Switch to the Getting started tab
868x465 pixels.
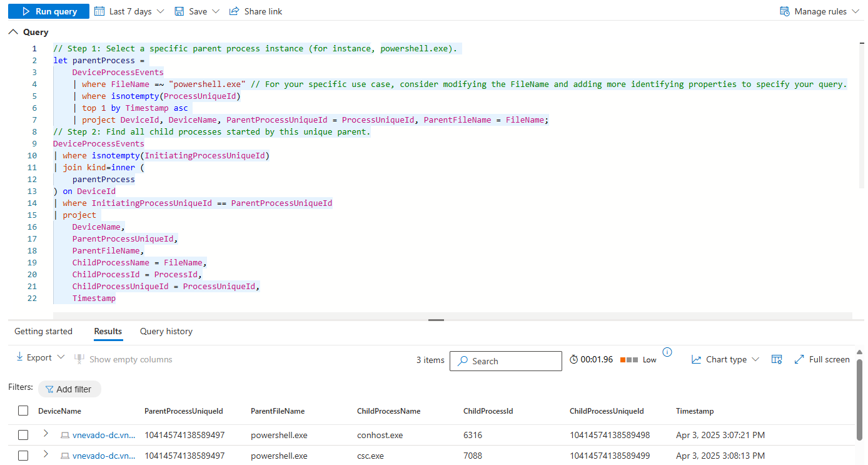pos(44,331)
